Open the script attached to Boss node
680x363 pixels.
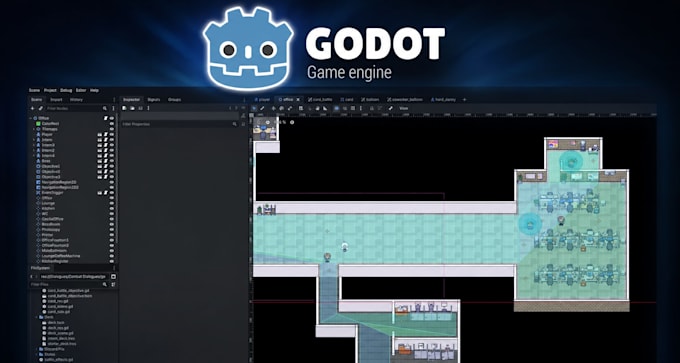coord(105,161)
